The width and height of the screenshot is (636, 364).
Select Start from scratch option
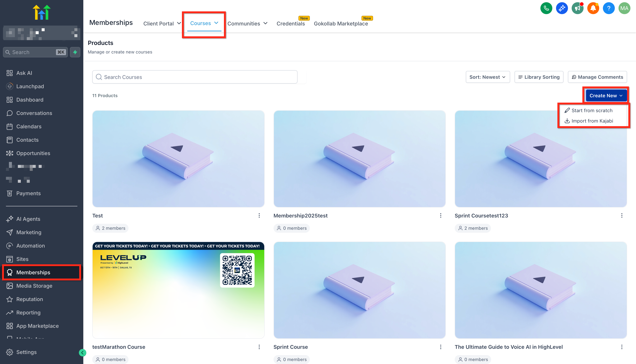tap(592, 110)
